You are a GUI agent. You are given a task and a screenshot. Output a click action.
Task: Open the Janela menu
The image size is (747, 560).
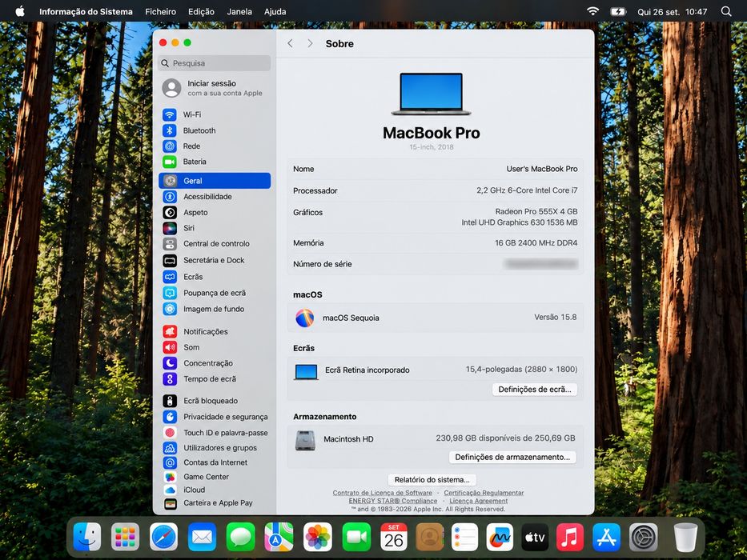(239, 11)
